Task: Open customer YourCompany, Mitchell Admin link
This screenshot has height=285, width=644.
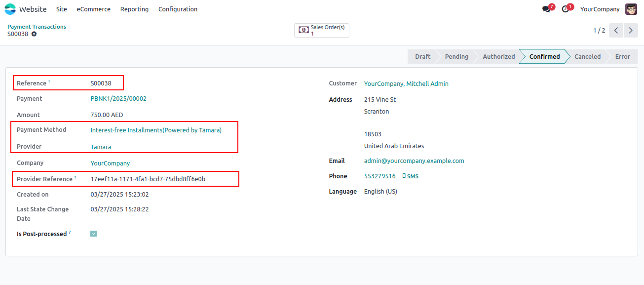Action: (406, 84)
